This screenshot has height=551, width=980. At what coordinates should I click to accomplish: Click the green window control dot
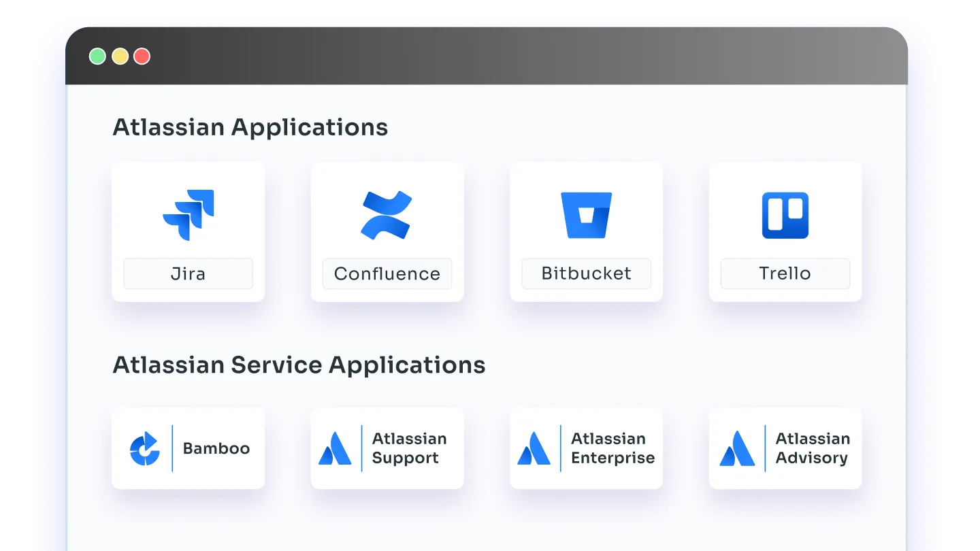[97, 56]
